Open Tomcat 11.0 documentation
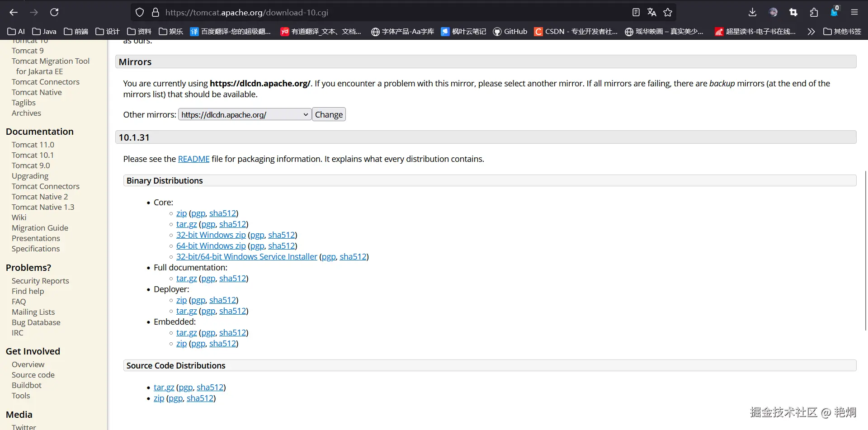The image size is (868, 430). click(33, 145)
